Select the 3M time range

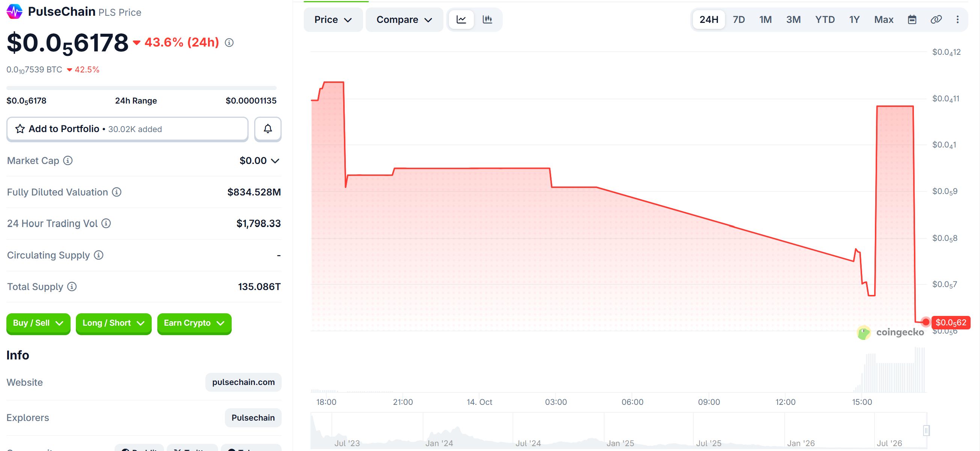(793, 20)
